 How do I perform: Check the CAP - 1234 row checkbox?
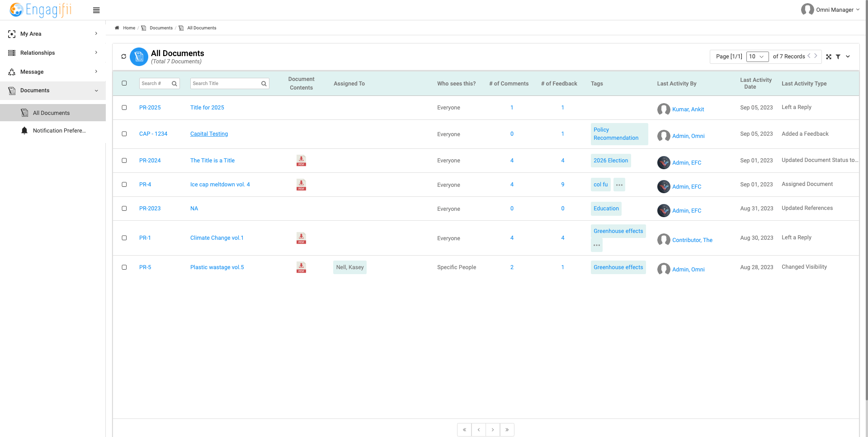tap(124, 134)
